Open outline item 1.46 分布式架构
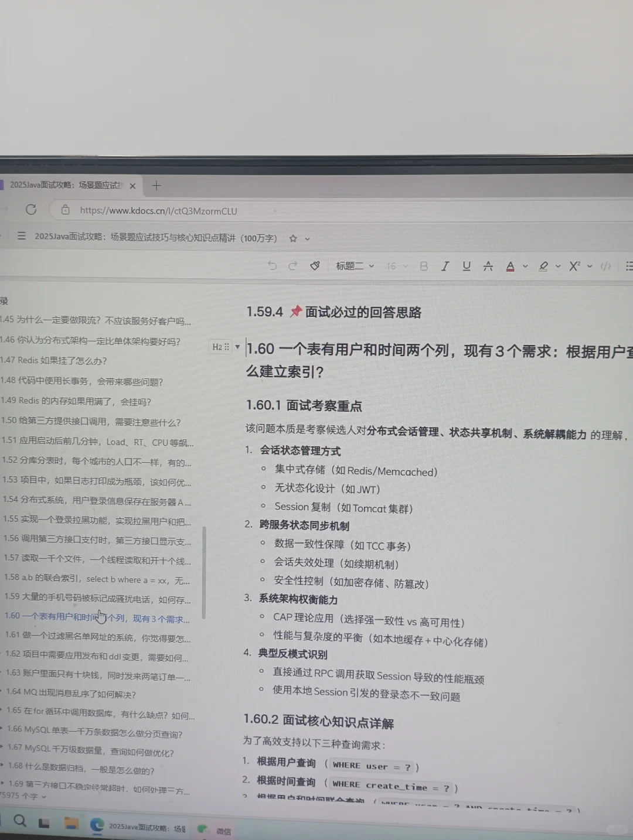The height and width of the screenshot is (840, 633). (90, 340)
